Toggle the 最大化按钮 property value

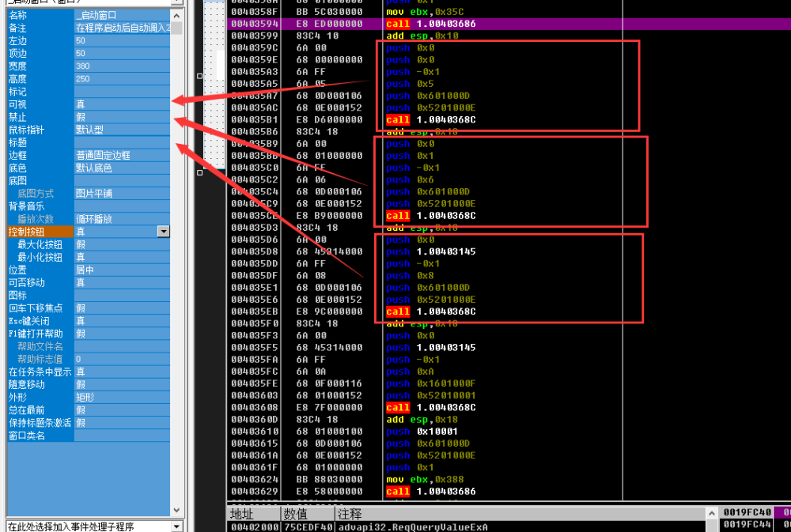pyautogui.click(x=119, y=244)
